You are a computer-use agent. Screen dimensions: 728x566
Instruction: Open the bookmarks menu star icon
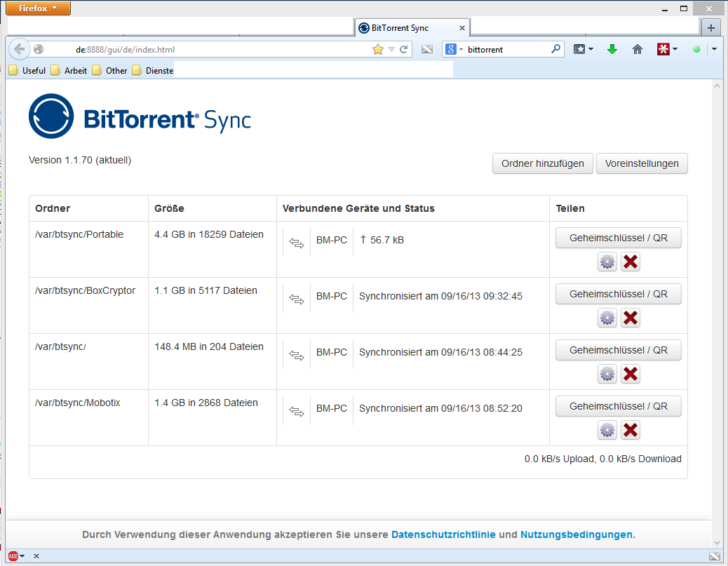pos(579,49)
